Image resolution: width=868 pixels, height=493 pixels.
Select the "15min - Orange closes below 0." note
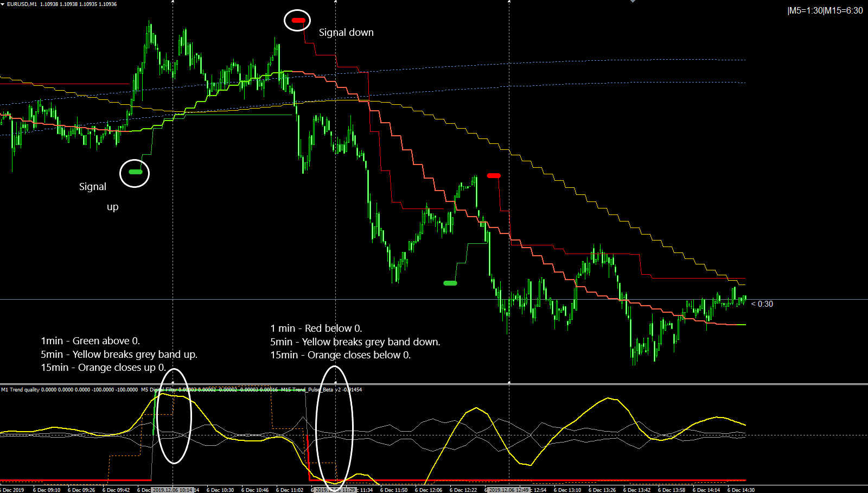[x=341, y=355]
